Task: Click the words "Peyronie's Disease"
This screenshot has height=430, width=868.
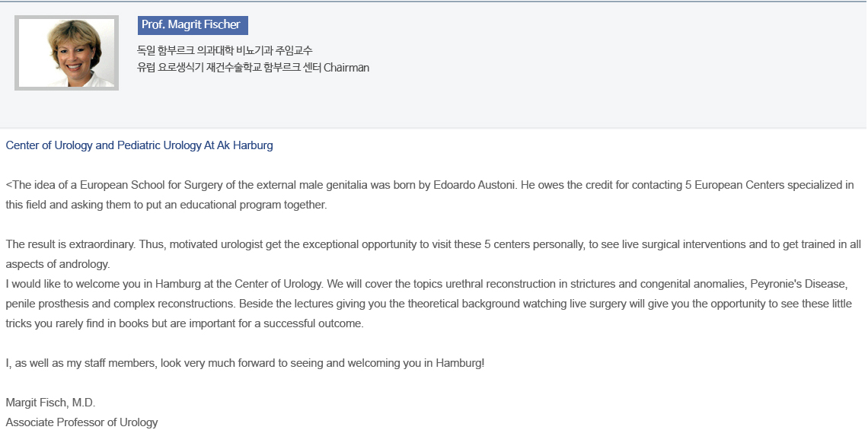Action: click(799, 284)
